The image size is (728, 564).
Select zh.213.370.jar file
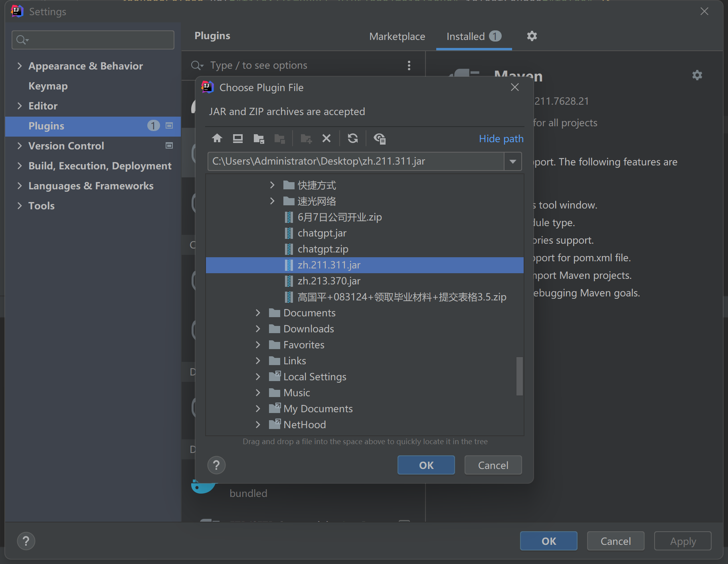(364, 281)
